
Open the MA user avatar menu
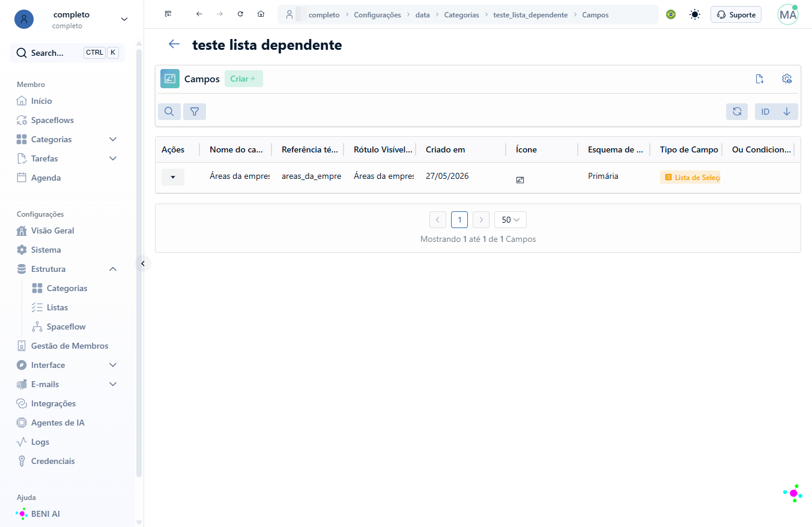(x=787, y=14)
